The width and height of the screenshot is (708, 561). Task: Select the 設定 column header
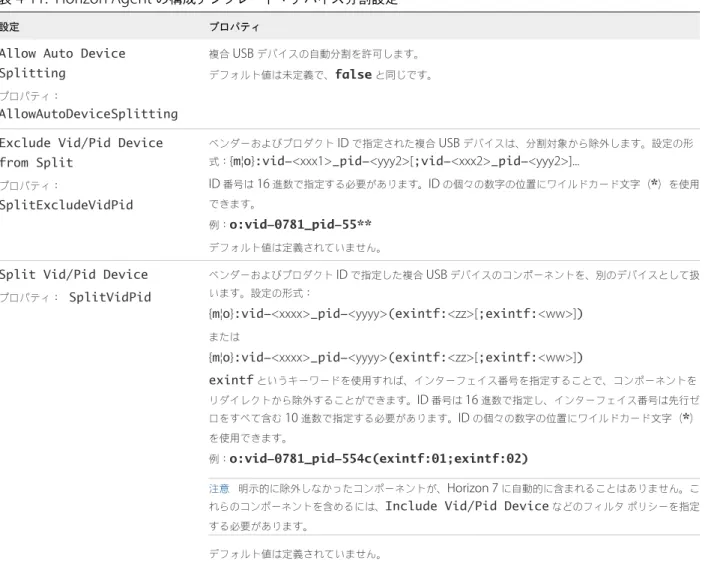click(9, 27)
